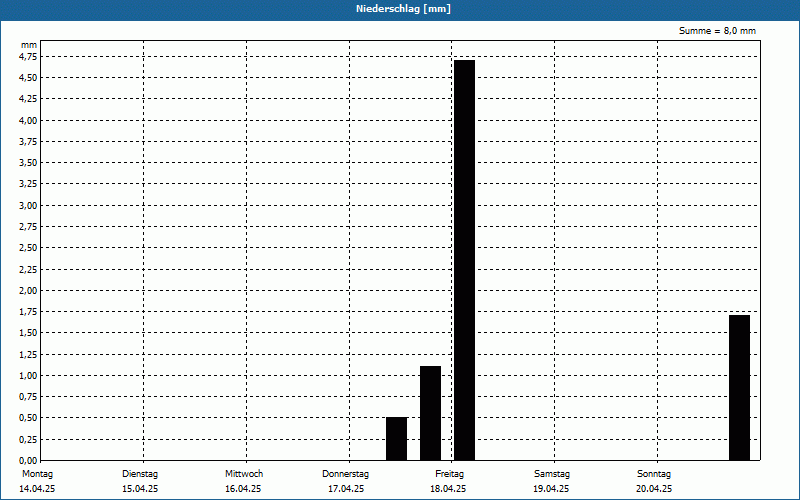Screen dimensions: 800x500
Task: Click the date 18.04.25
Action: click(x=448, y=489)
